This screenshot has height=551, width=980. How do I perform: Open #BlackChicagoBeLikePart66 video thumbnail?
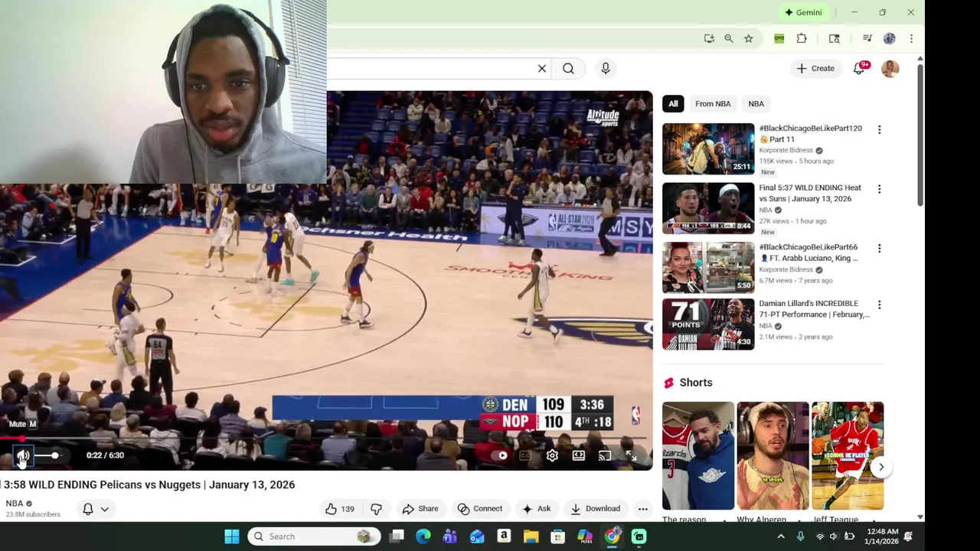(708, 267)
